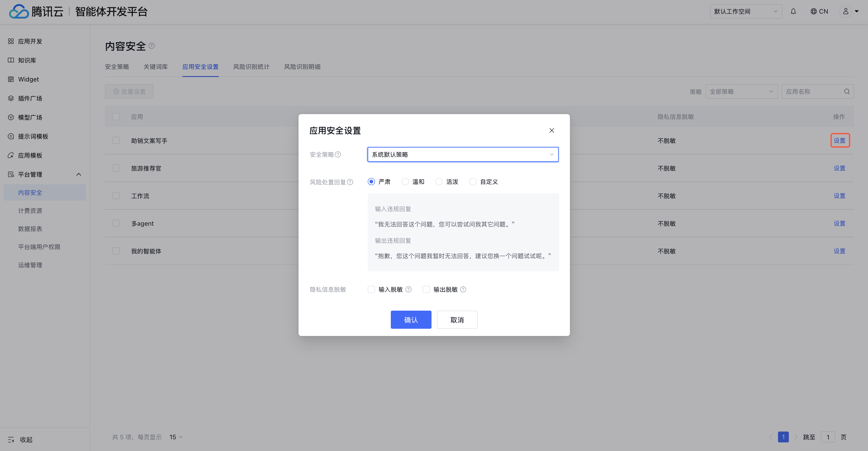The width and height of the screenshot is (868, 451).
Task: Open the 系统默认策略 dropdown
Action: click(463, 154)
